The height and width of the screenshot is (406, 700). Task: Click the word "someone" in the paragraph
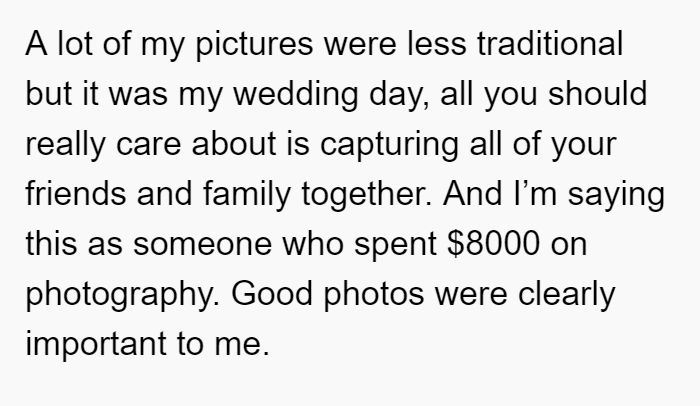202,244
